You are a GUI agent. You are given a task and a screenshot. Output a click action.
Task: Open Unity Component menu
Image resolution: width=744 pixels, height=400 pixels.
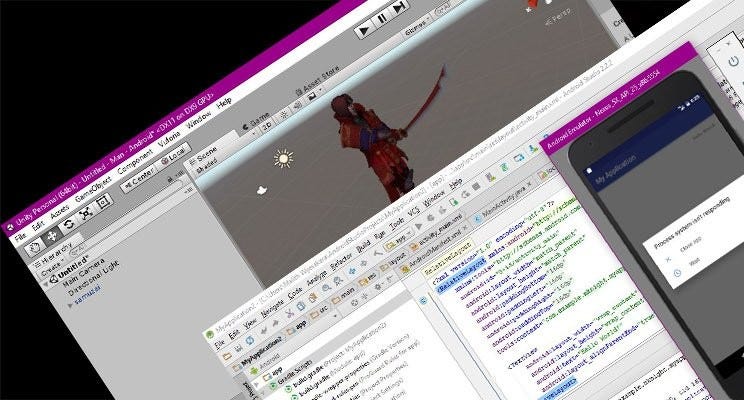[x=135, y=162]
